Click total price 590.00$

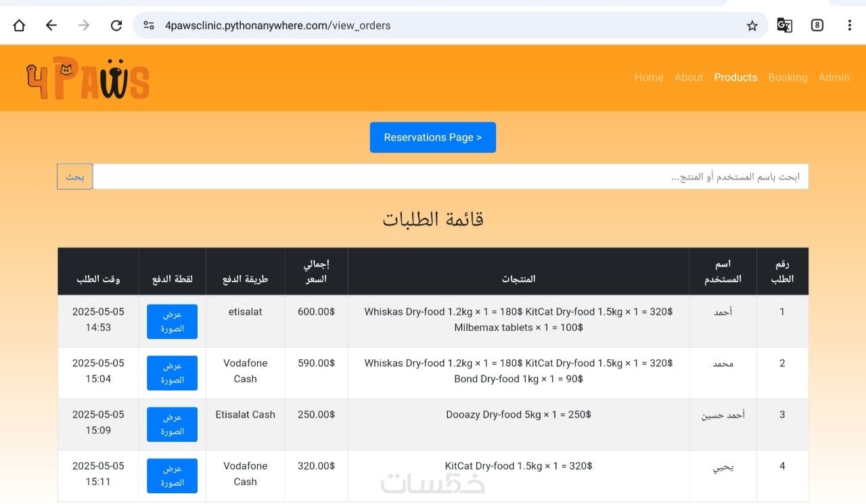(x=316, y=363)
